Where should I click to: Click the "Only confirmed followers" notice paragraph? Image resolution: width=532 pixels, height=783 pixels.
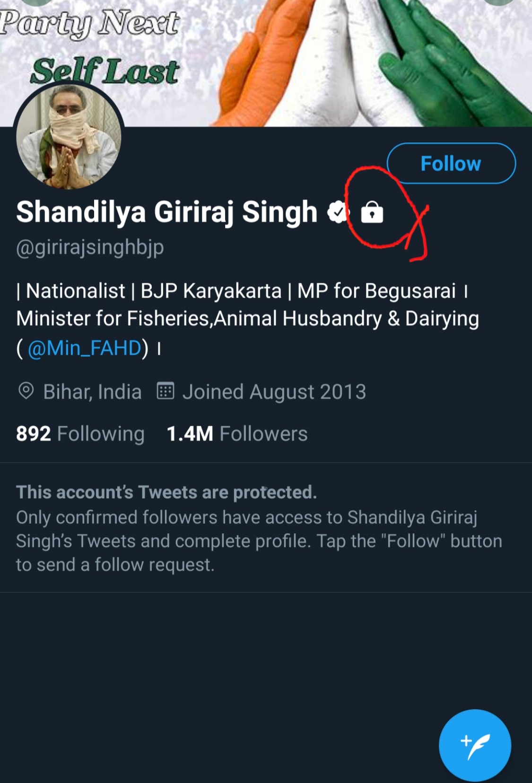click(259, 541)
